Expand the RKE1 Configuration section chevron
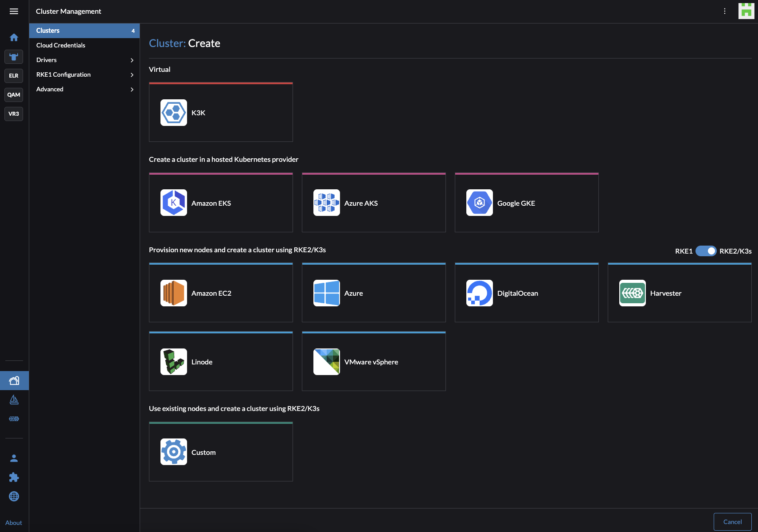 132,75
